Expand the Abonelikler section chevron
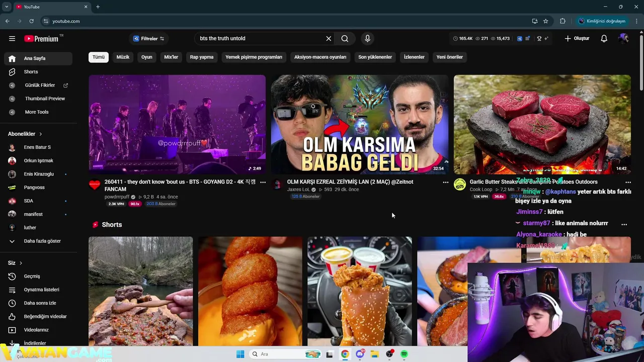This screenshot has height=362, width=644. [41, 134]
